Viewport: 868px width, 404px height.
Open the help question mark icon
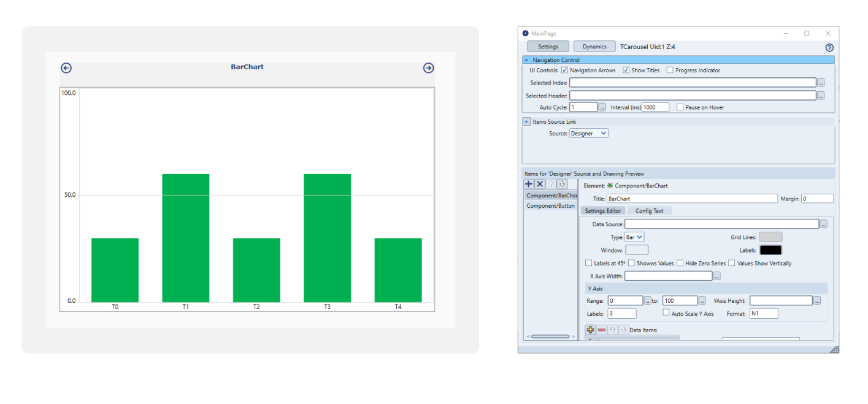pyautogui.click(x=829, y=47)
